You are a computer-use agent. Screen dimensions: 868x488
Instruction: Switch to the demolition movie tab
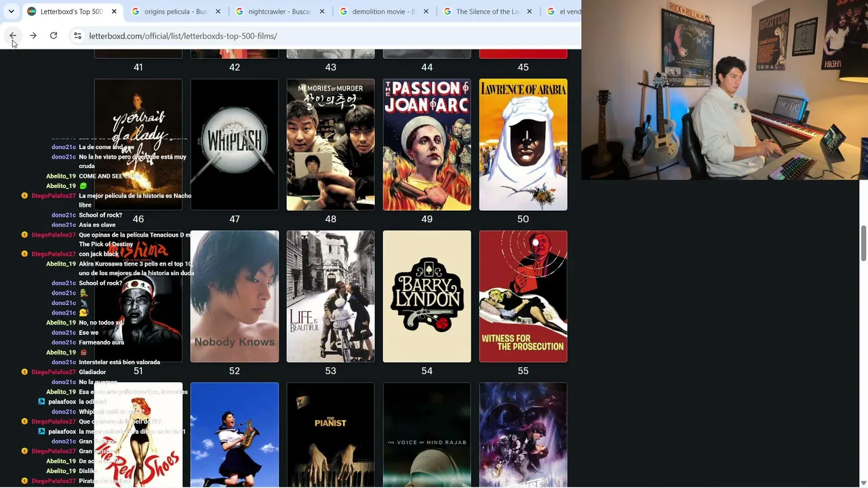382,12
